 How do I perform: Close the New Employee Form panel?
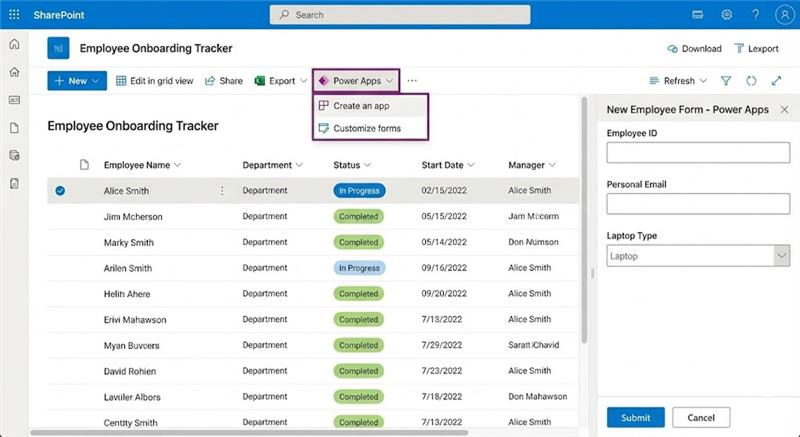pos(784,110)
